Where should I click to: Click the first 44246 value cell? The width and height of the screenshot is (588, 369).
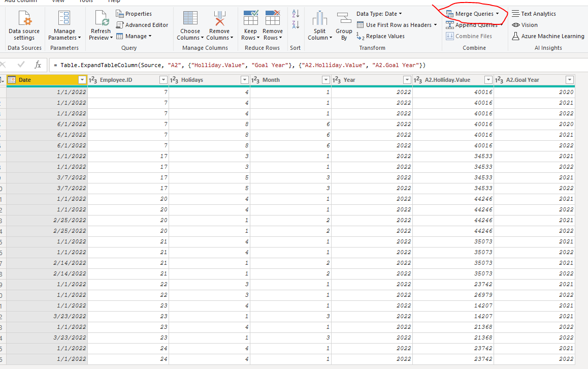[453, 199]
